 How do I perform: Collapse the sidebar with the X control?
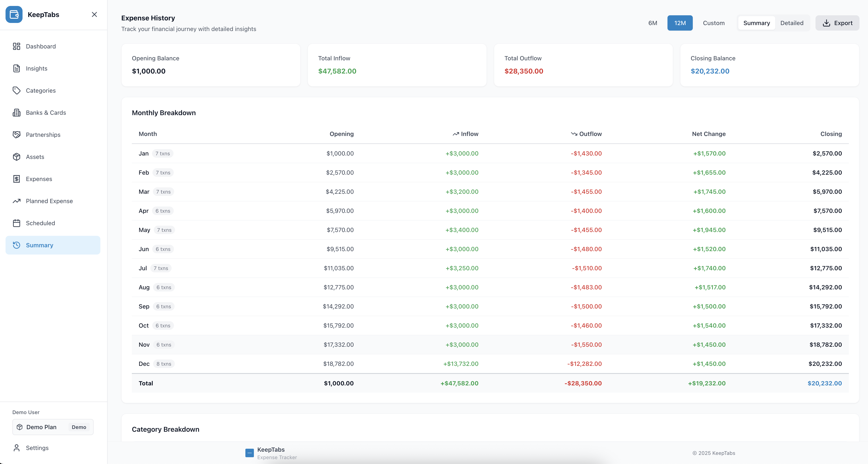(94, 14)
